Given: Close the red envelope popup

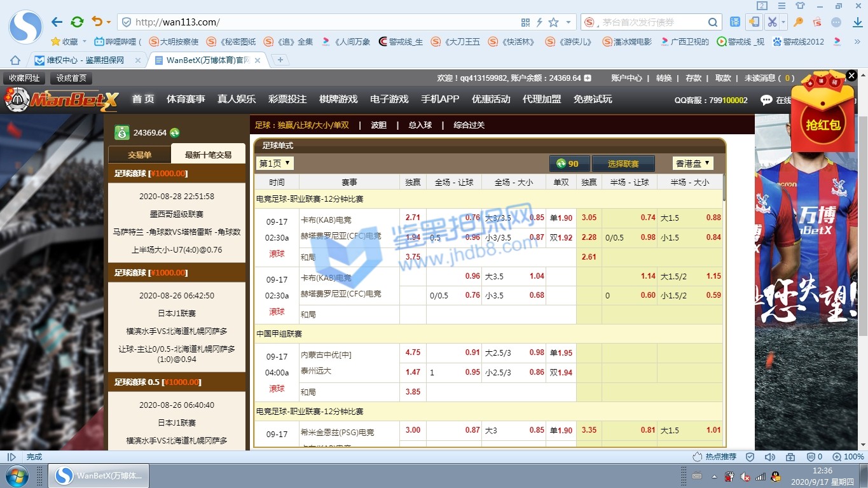Looking at the screenshot, I should point(851,76).
